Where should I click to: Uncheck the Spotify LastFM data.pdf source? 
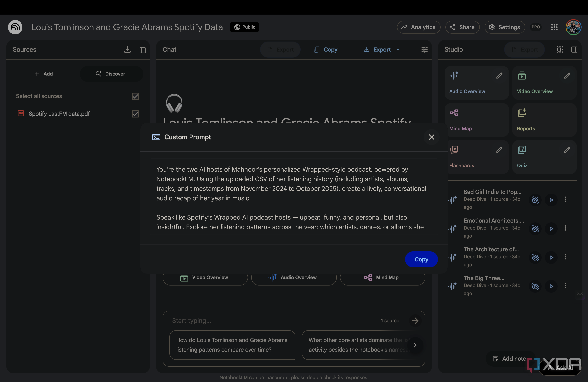pos(135,114)
